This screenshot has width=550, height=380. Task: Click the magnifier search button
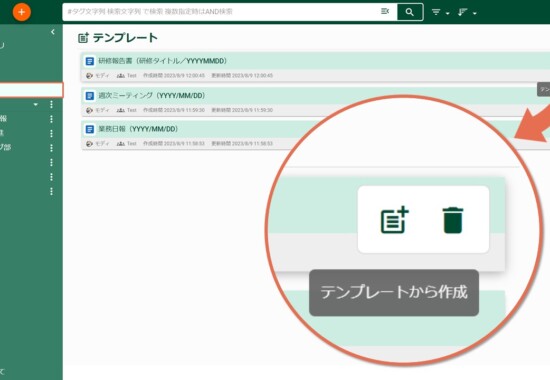click(x=410, y=12)
